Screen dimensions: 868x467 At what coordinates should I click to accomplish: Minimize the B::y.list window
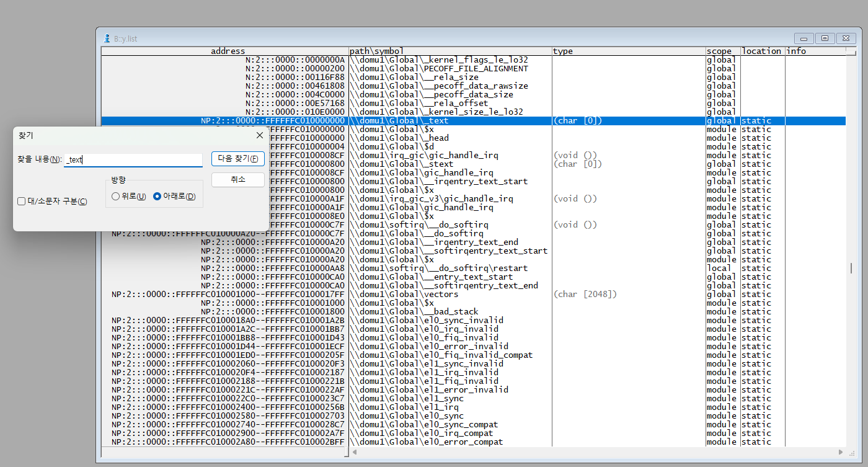coord(804,38)
